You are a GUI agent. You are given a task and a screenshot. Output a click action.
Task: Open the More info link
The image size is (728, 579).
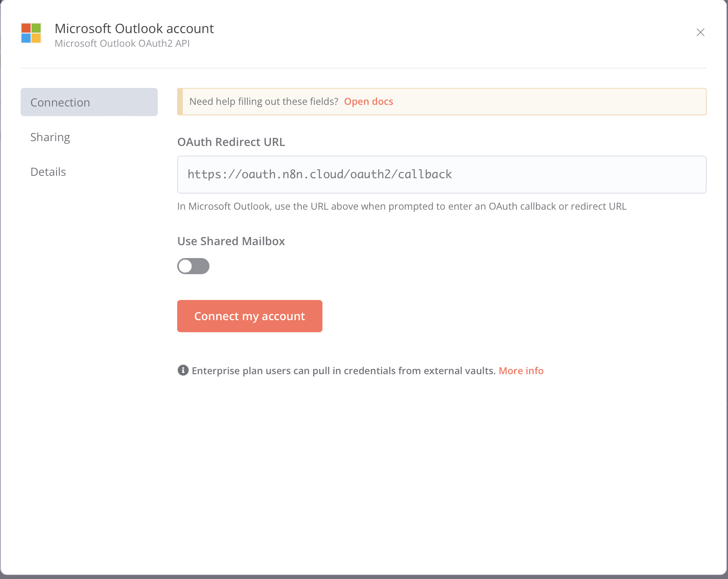click(521, 371)
